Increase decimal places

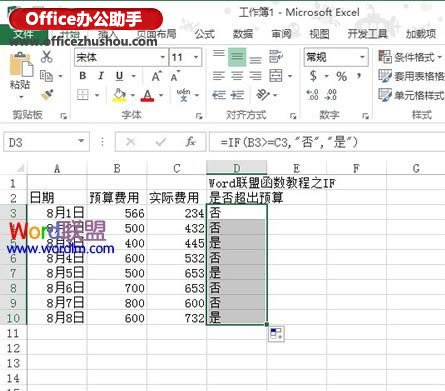312,95
